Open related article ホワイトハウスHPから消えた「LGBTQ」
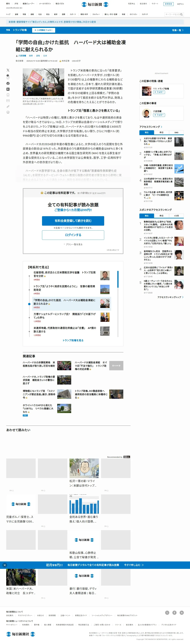 click(38, 408)
